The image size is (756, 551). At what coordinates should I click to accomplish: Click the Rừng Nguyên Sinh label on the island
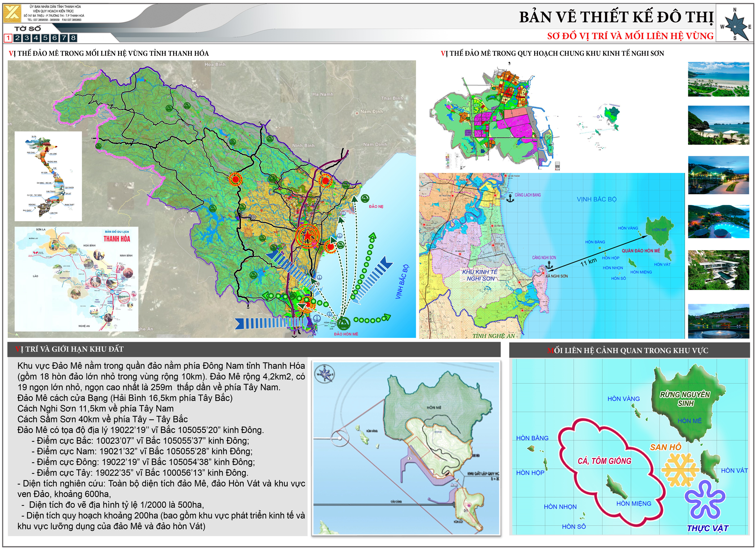click(x=685, y=399)
